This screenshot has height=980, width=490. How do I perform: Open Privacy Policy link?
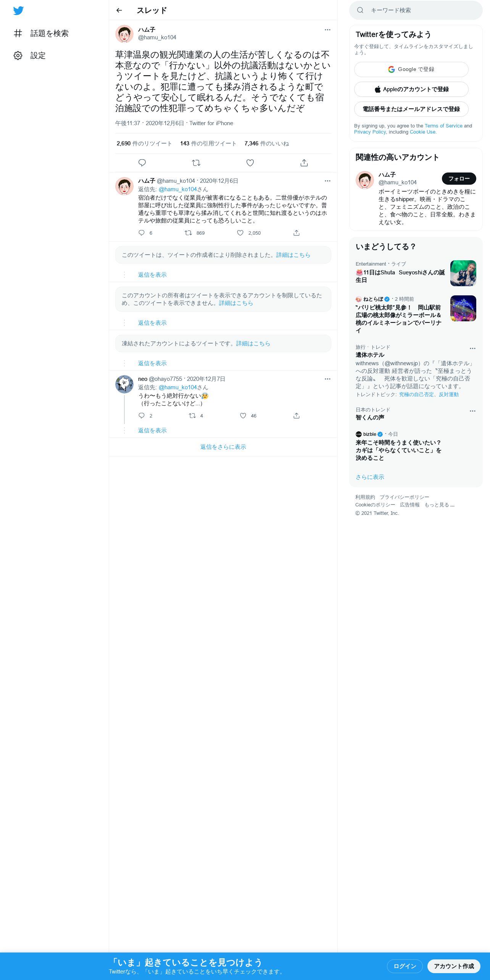click(x=370, y=132)
